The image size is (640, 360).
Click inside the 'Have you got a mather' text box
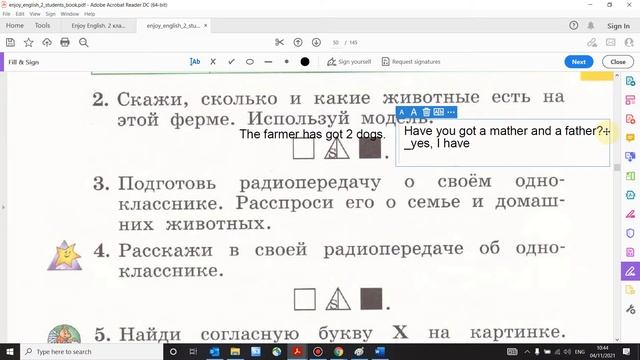[x=503, y=142]
